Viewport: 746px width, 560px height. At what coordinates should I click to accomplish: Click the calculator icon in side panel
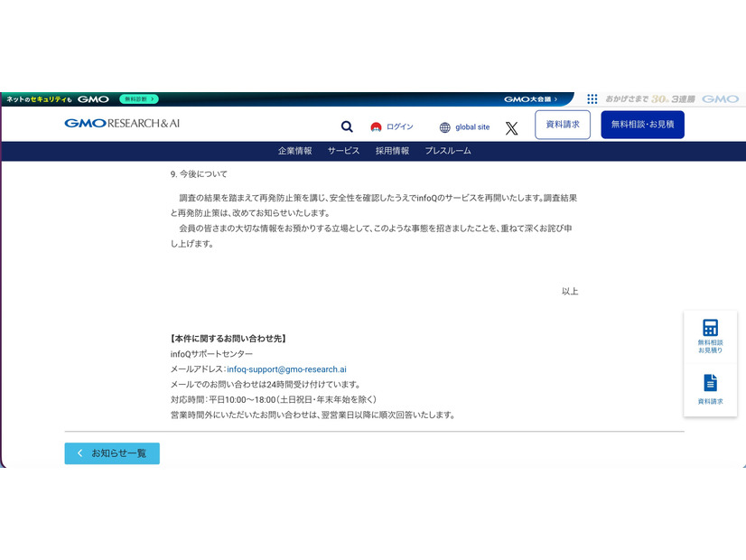coord(710,327)
